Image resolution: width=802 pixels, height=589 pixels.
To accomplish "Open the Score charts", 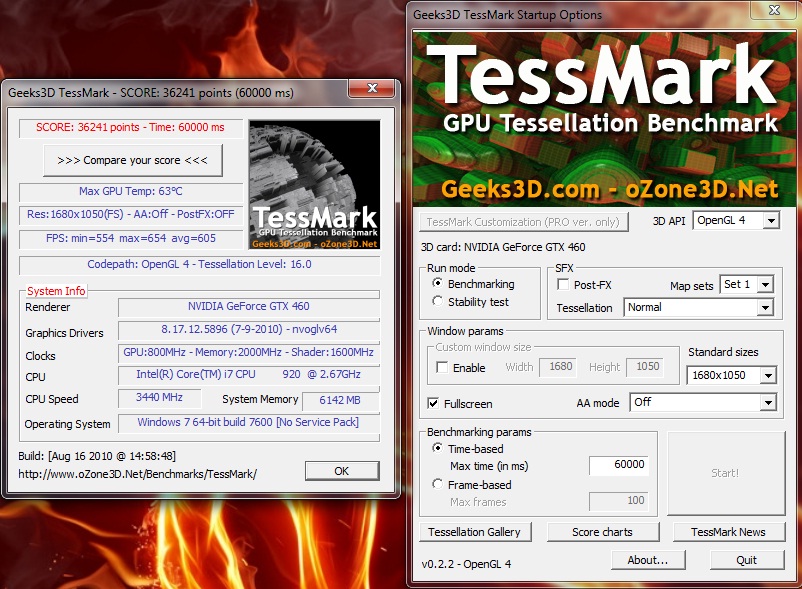I will click(x=603, y=532).
